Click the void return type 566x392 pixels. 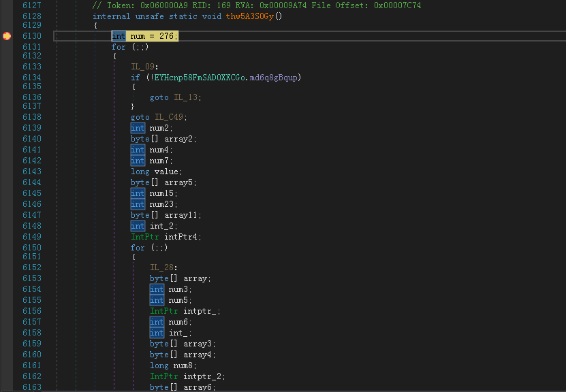point(212,16)
